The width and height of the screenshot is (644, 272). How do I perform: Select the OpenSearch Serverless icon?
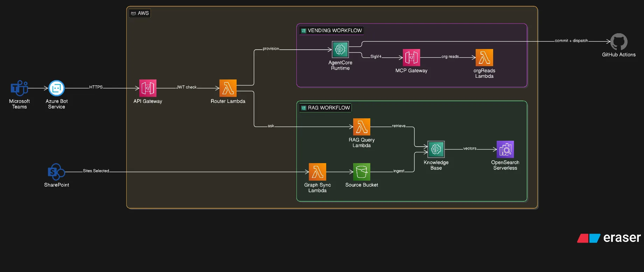[x=505, y=149]
